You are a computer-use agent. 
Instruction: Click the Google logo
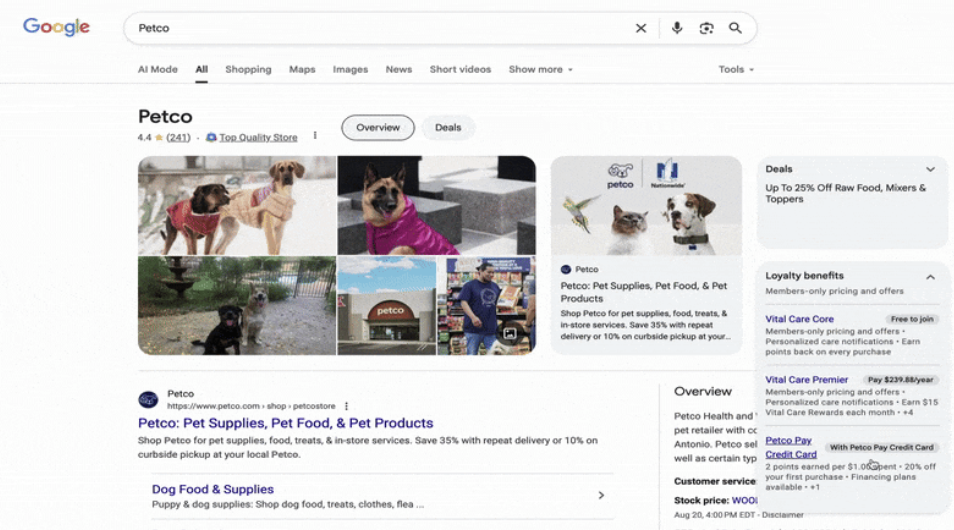tap(56, 28)
